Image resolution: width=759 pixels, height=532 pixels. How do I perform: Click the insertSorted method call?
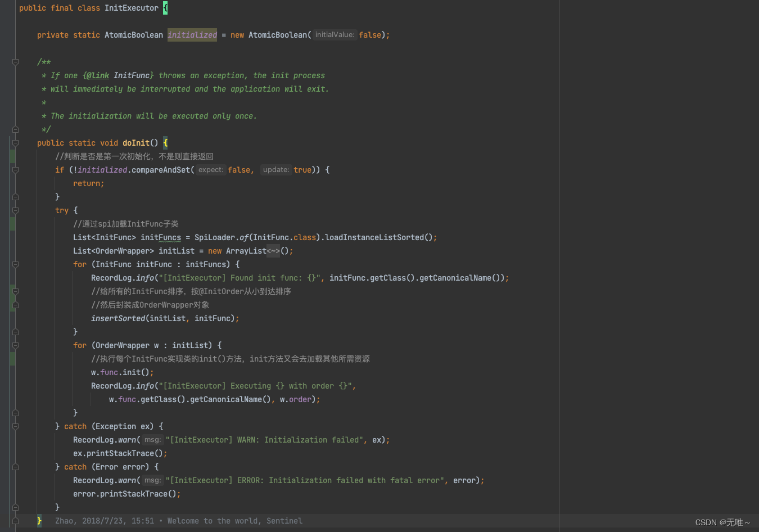click(x=118, y=318)
